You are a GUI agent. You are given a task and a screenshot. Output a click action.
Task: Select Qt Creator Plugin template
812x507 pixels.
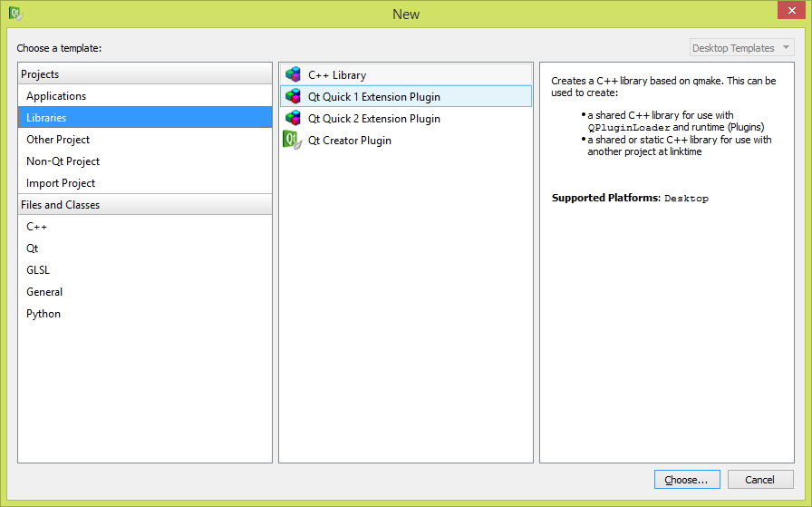coord(406,140)
